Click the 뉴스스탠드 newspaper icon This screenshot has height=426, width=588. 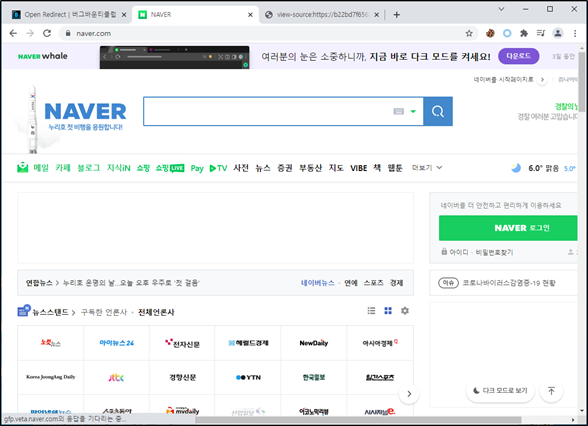[x=24, y=310]
